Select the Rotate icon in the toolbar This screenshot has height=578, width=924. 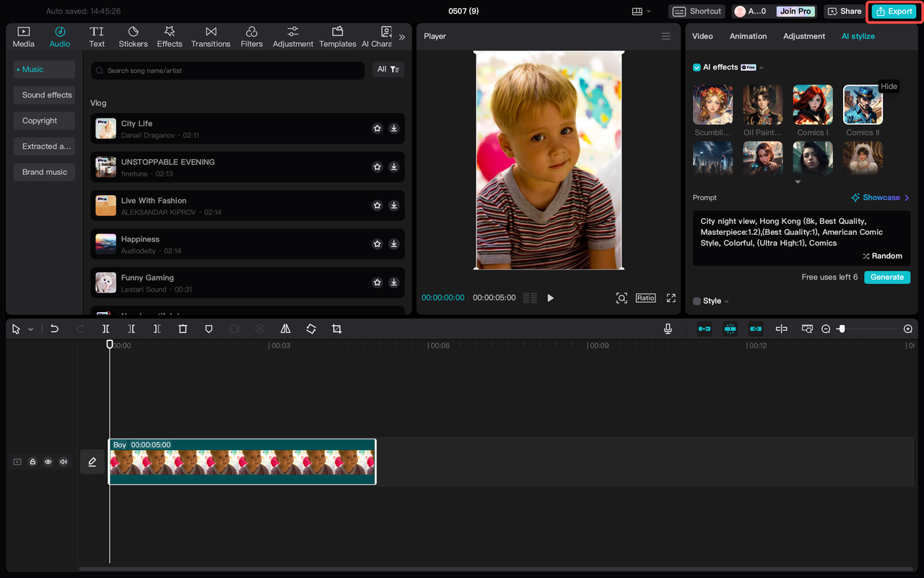[310, 329]
